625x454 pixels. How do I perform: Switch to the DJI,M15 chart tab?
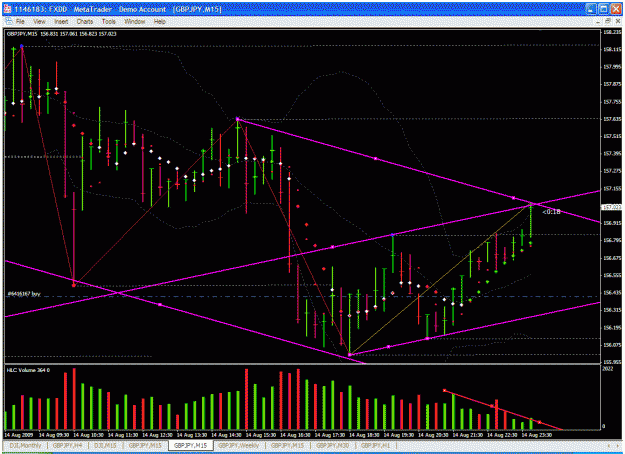tap(105, 445)
